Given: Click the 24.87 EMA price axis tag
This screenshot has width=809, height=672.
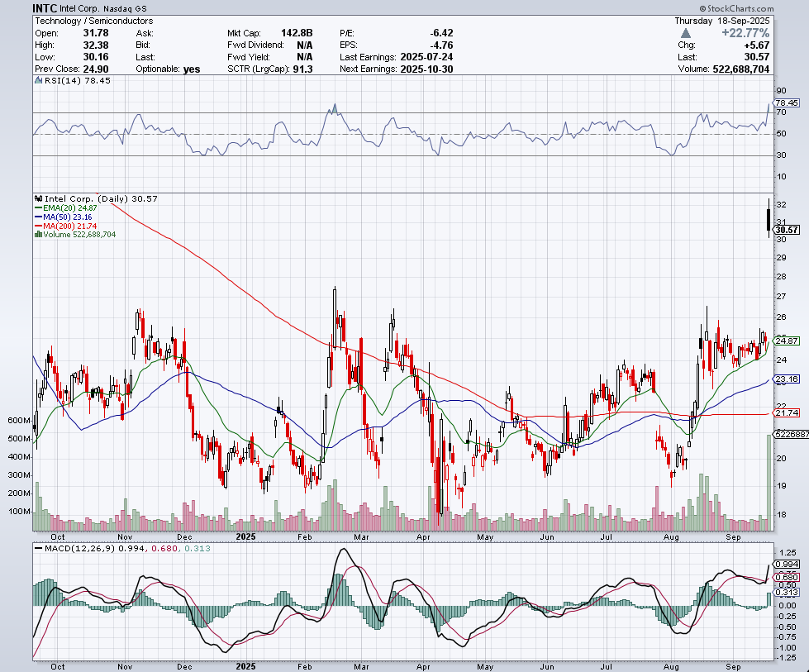Looking at the screenshot, I should point(787,341).
